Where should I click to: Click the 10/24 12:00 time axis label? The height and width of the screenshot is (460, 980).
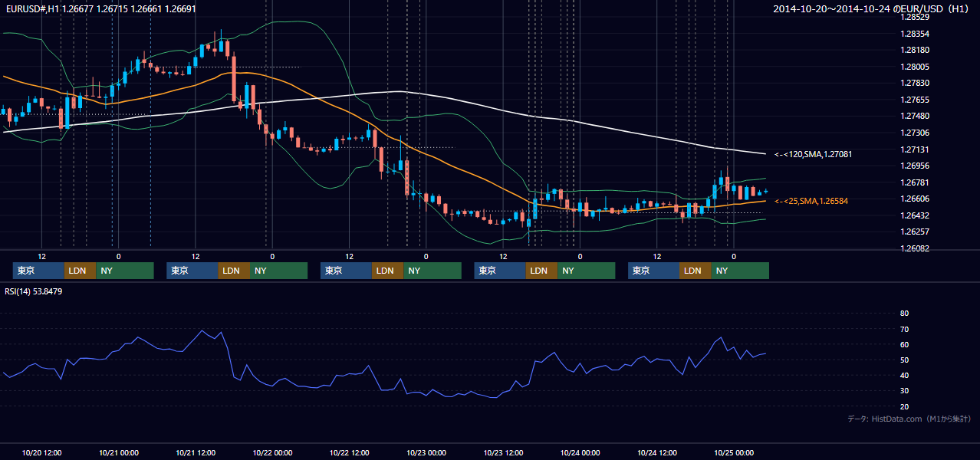657,452
